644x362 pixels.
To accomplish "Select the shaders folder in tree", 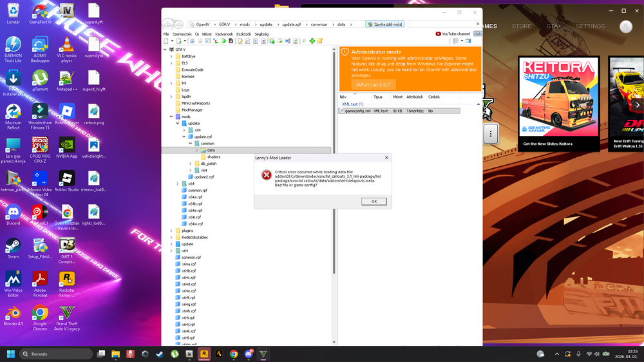I will [x=214, y=157].
